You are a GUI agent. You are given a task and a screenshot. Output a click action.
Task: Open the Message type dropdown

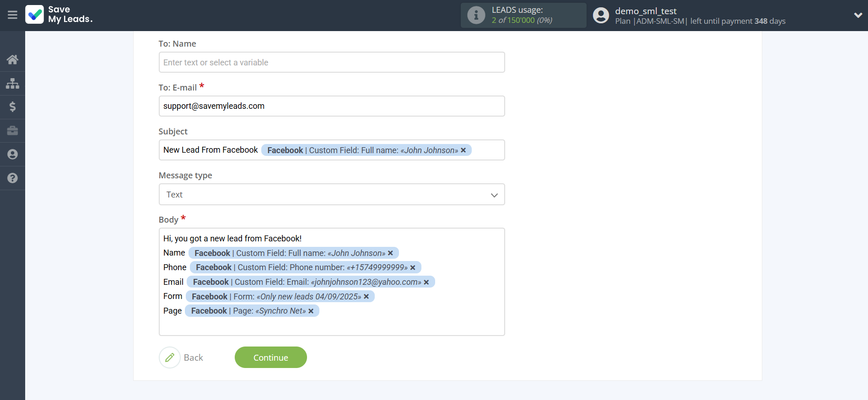tap(331, 195)
